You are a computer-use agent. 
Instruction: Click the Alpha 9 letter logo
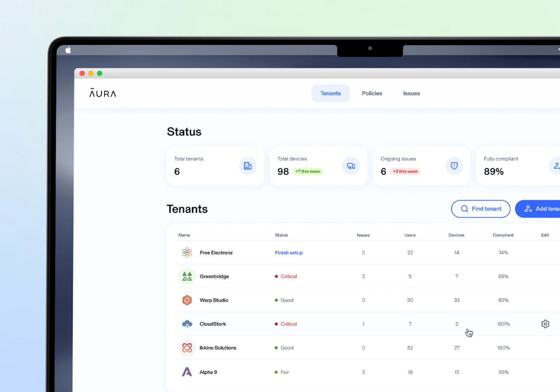(187, 372)
